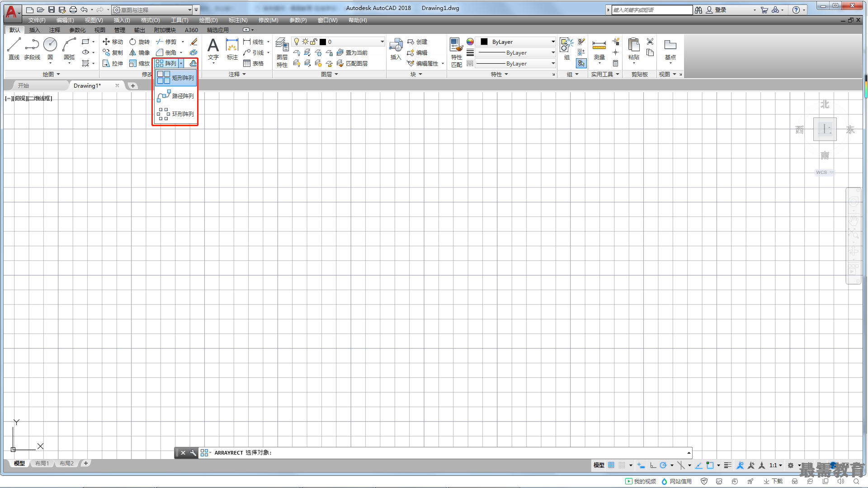Click the Erase tool icon
This screenshot has width=868, height=488.
193,42
